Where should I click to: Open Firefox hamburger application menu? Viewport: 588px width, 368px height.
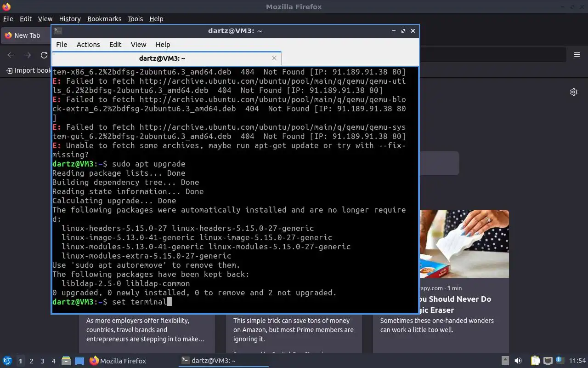577,55
